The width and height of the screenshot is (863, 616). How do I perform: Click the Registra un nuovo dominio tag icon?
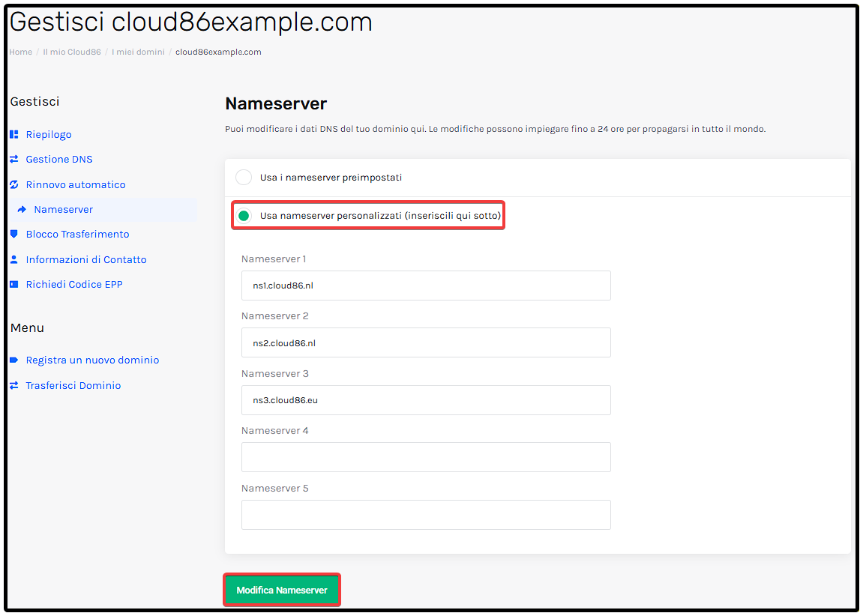tap(14, 360)
